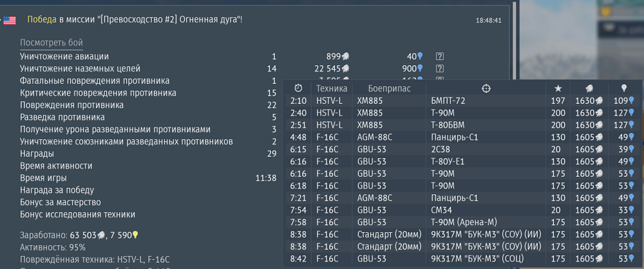Click silver lion icon next to 22 545
Viewport: 644px width, 269px height.
pyautogui.click(x=346, y=68)
